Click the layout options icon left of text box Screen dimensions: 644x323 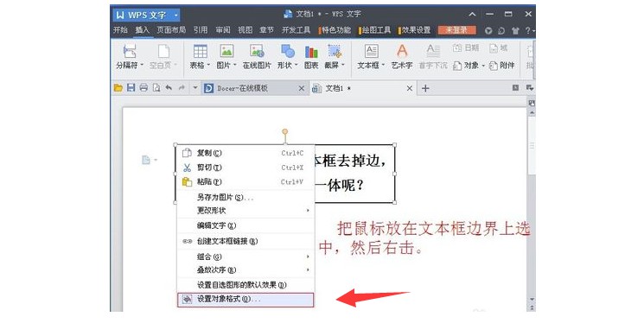click(x=147, y=160)
